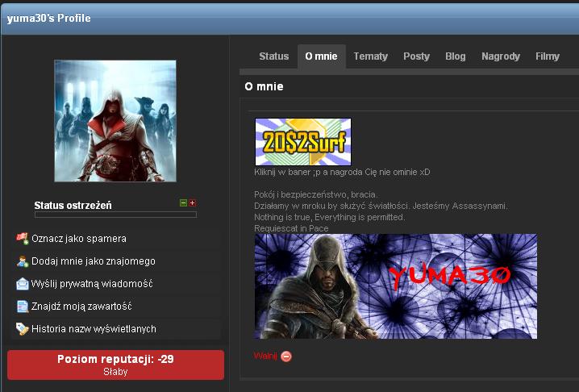This screenshot has height=392, width=579.
Task: Click the red Walnij link
Action: pos(265,357)
